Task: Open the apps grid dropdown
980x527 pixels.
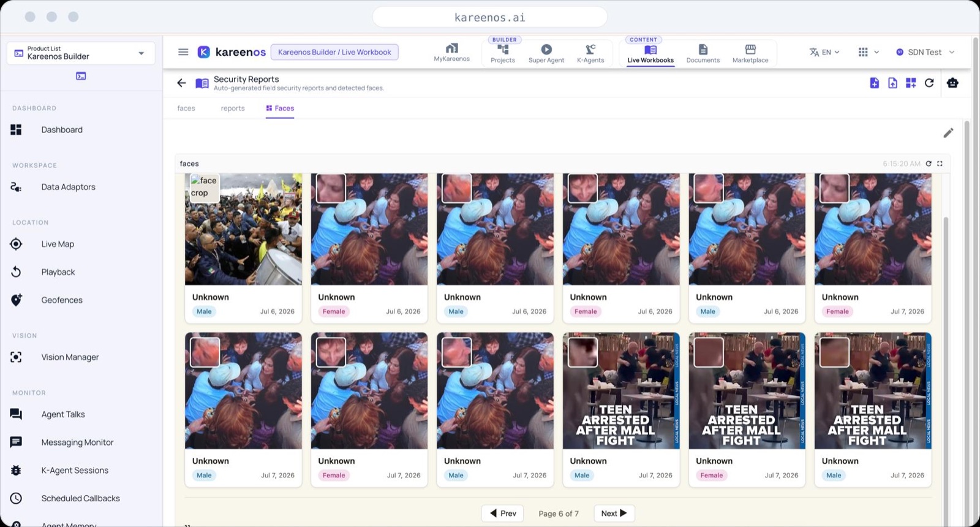Action: [x=869, y=52]
